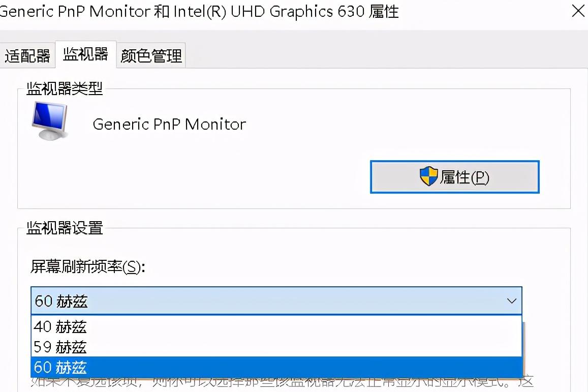This screenshot has height=392, width=588.
Task: Click the 监视器设置 section heading
Action: [x=64, y=229]
